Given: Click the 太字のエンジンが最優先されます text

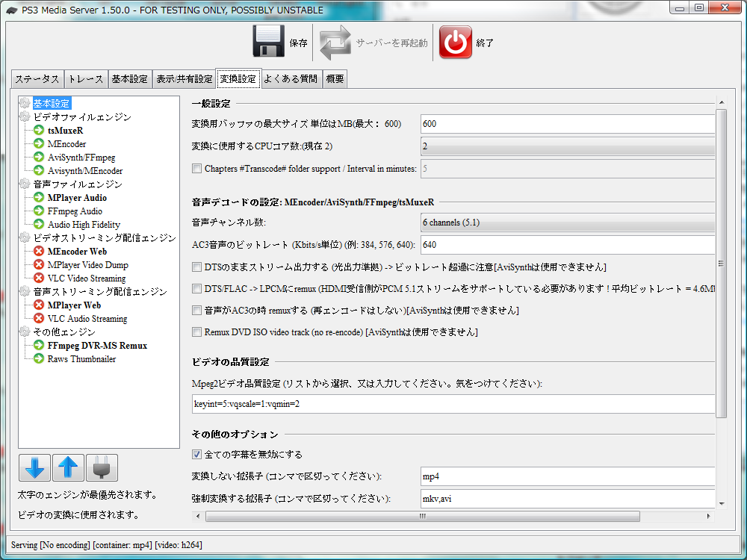Looking at the screenshot, I should [x=87, y=495].
